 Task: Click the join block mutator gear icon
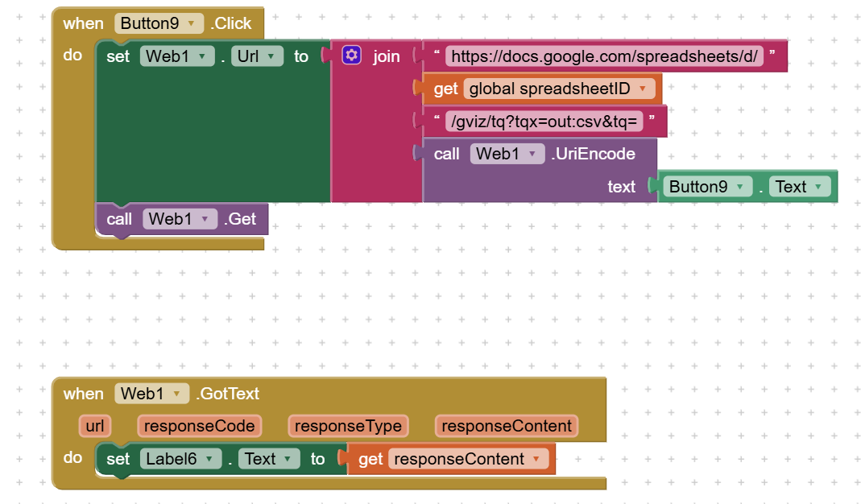[351, 55]
